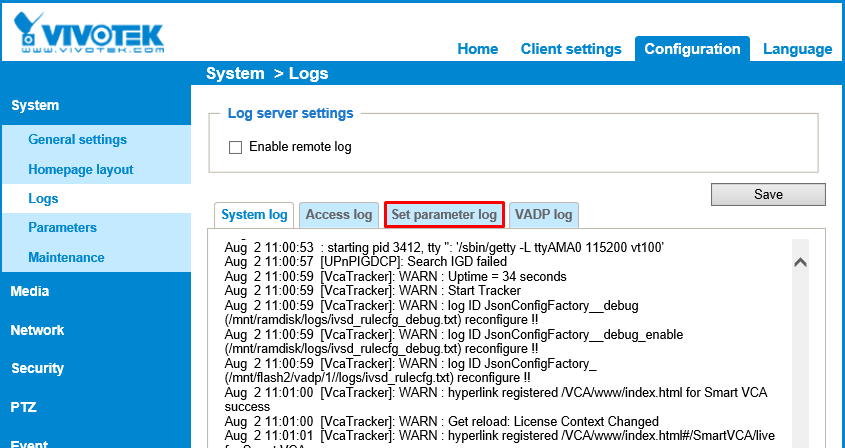This screenshot has height=448, width=845.
Task: Expand the Security sidebar section
Action: tap(37, 368)
